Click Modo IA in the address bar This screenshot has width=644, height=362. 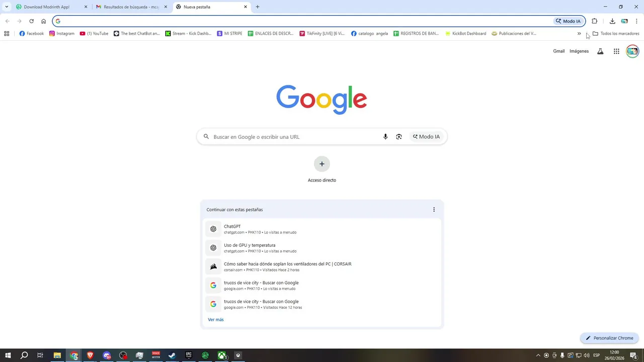tap(569, 21)
